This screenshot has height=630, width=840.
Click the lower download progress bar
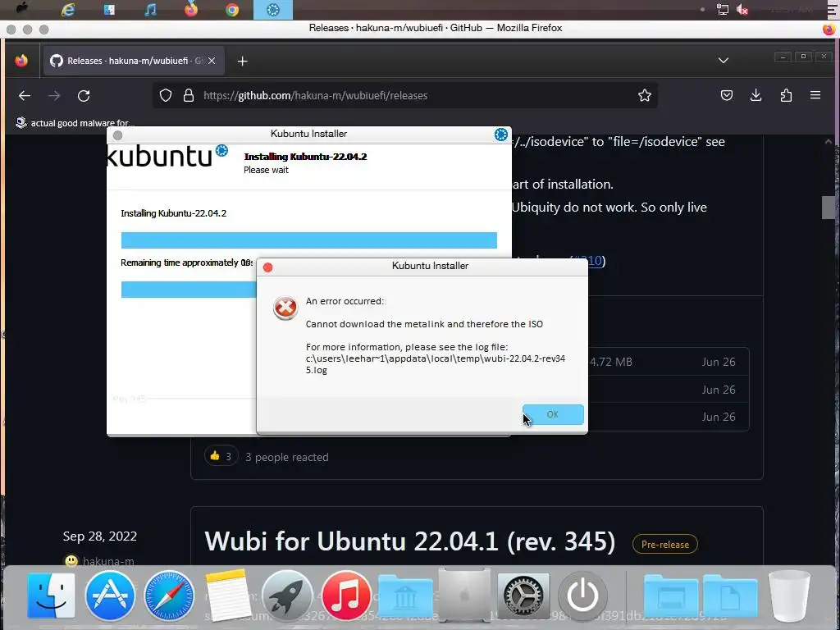click(x=189, y=290)
